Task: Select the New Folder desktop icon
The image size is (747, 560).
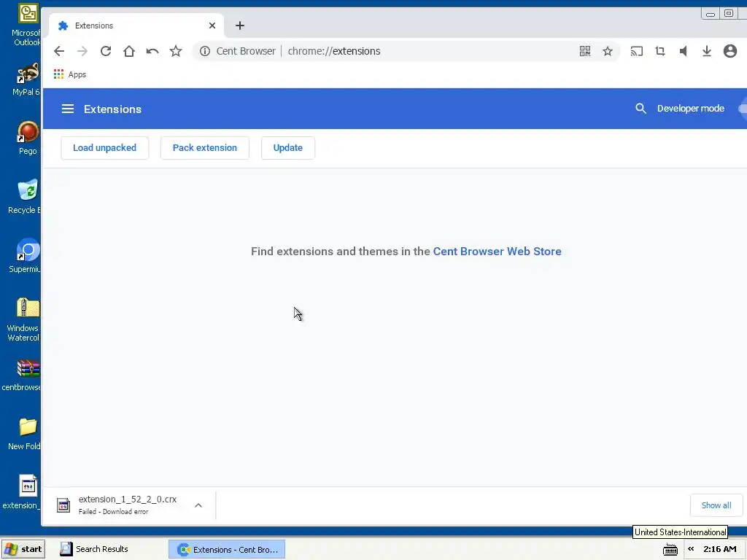Action: point(26,435)
